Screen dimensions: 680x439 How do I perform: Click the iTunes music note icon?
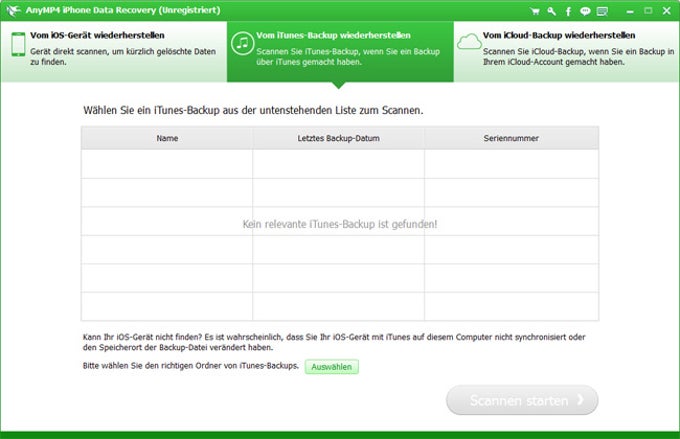[x=242, y=43]
